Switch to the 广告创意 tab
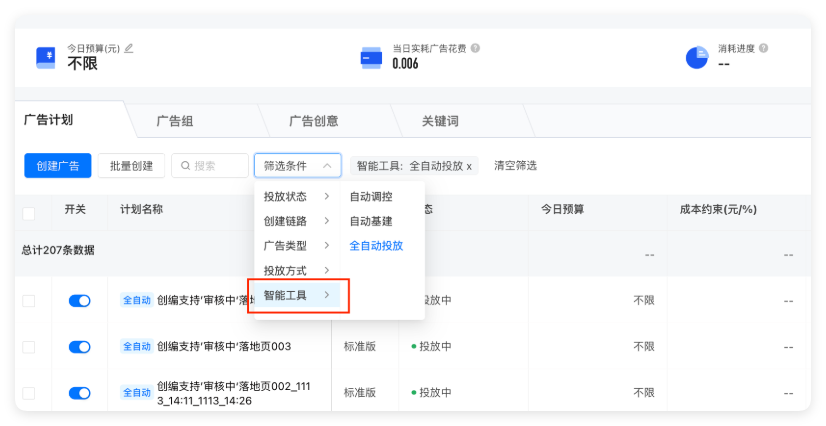The height and width of the screenshot is (426, 826). [x=314, y=121]
